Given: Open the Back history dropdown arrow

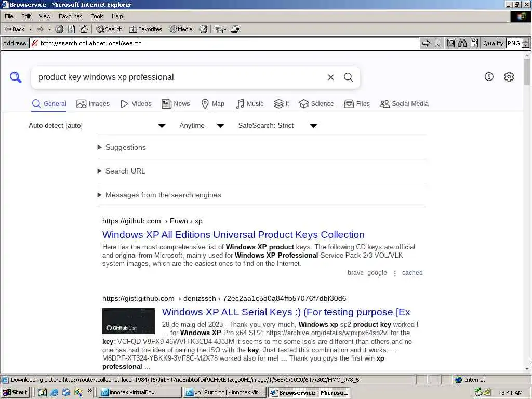Looking at the screenshot, I should pos(30,29).
